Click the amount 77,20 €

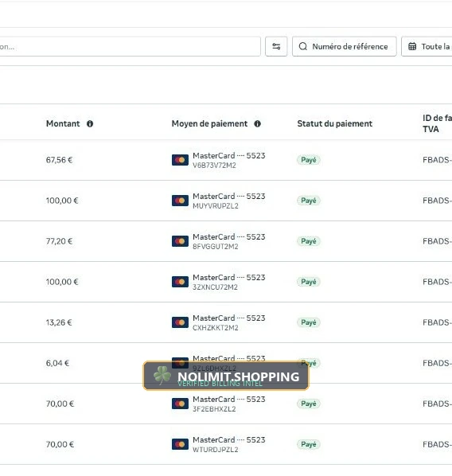pos(59,241)
